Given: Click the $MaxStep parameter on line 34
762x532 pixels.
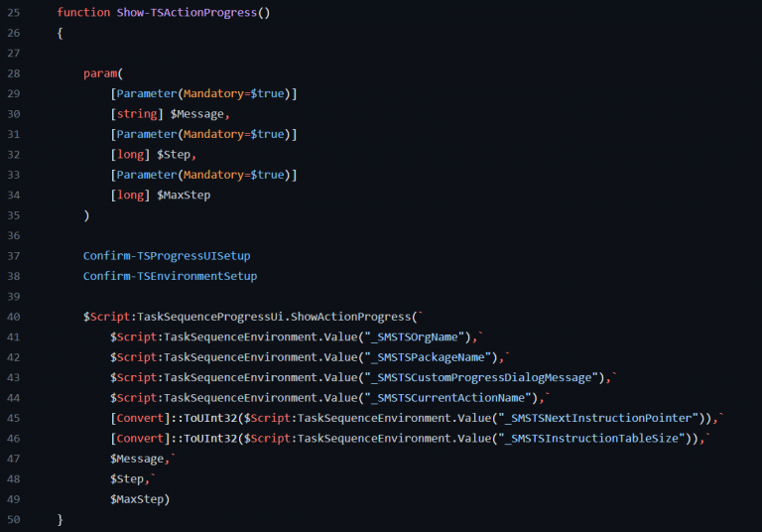Looking at the screenshot, I should pos(184,196).
